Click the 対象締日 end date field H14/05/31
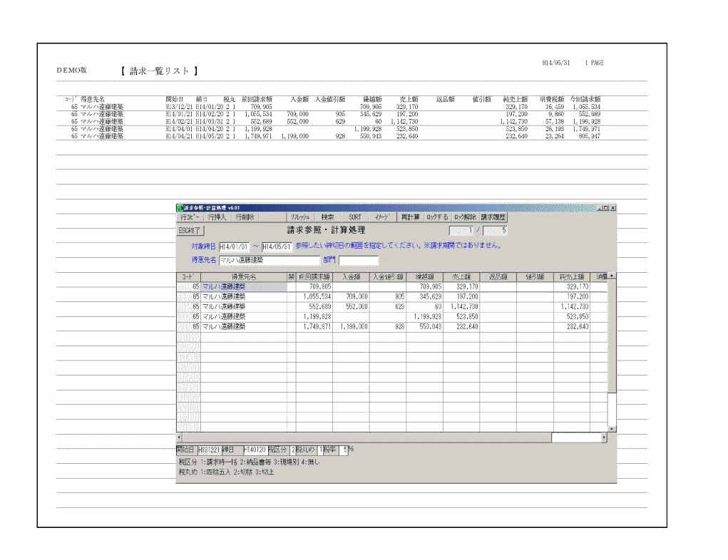 277,247
